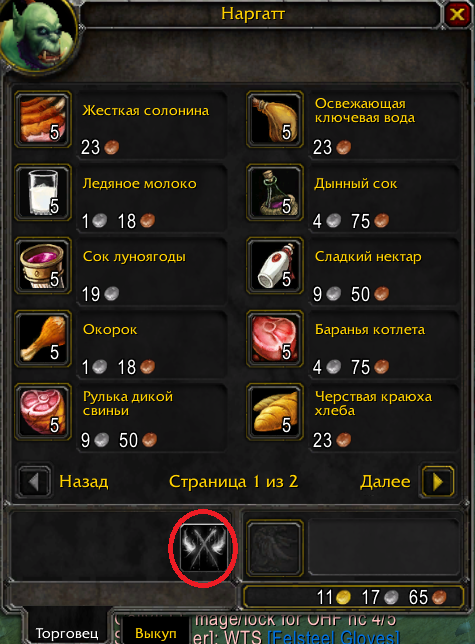Close the Наргатт merchant window
The height and width of the screenshot is (644, 475).
(457, 15)
